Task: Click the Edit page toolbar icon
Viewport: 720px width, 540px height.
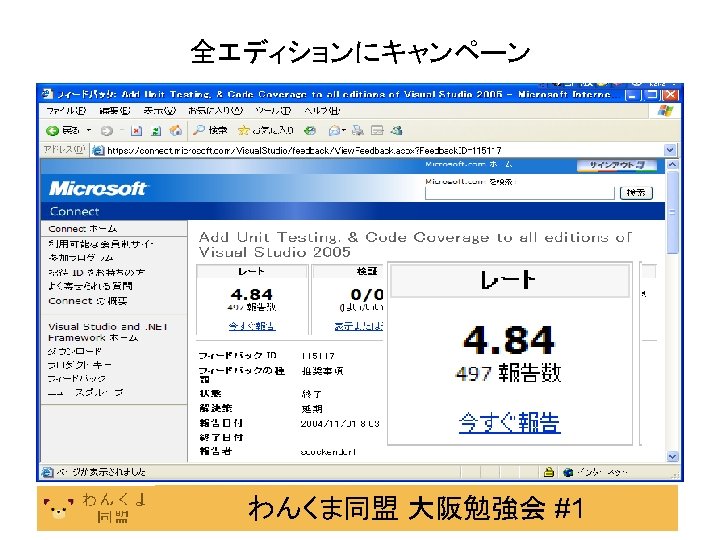Action: tap(377, 131)
